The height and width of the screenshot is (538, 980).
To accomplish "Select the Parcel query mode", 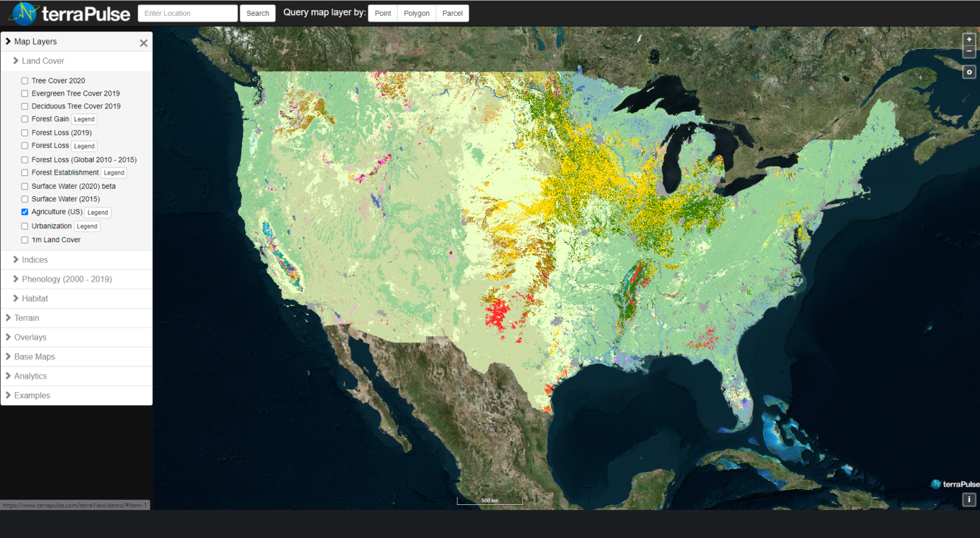I will 452,13.
